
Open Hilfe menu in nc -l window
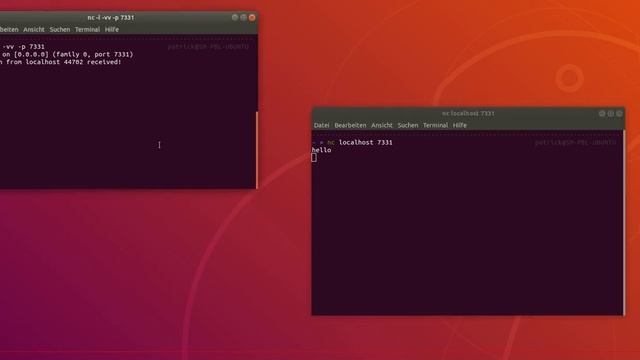click(112, 29)
